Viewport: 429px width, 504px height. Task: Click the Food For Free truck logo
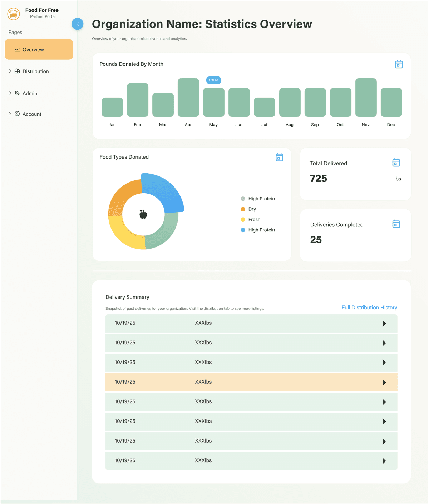pyautogui.click(x=14, y=14)
